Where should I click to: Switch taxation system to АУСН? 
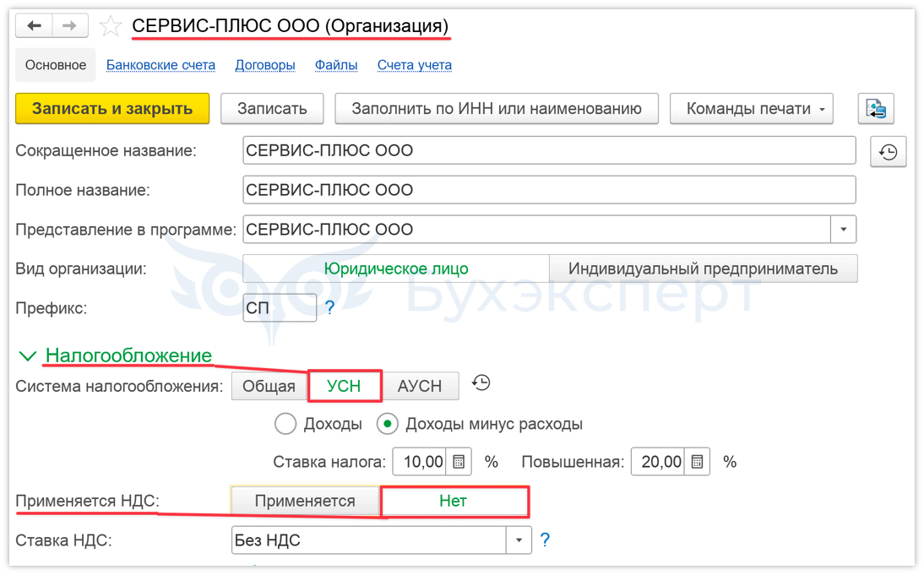420,386
